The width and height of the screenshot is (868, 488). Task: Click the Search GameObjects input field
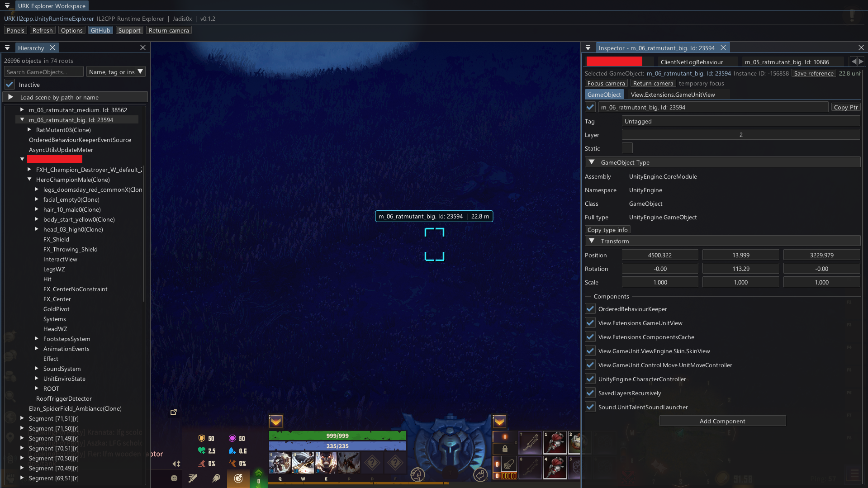(x=44, y=72)
